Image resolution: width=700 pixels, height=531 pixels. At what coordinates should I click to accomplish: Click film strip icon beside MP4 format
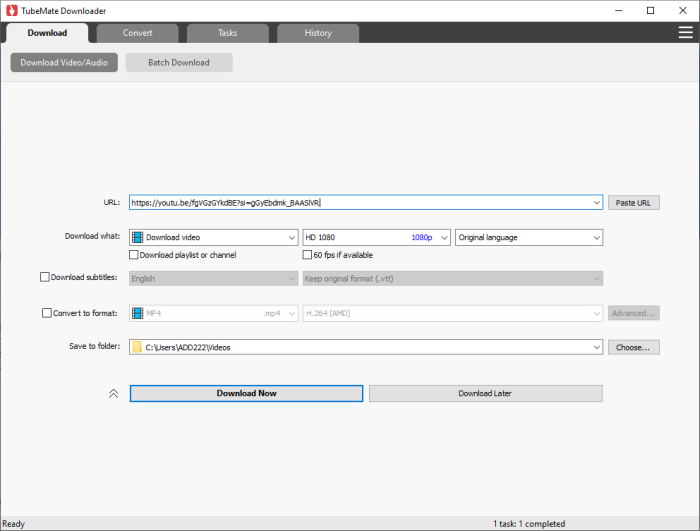pos(138,313)
